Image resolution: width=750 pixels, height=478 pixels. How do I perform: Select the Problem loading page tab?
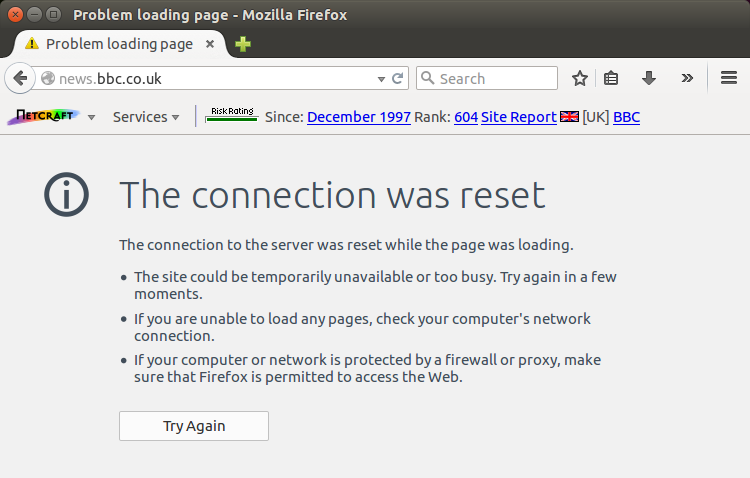coord(120,44)
